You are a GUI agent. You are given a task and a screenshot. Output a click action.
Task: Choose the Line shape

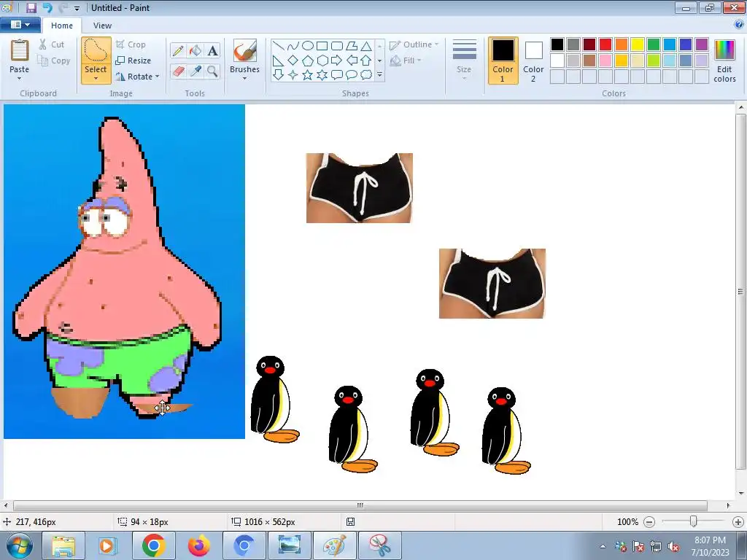tap(279, 46)
